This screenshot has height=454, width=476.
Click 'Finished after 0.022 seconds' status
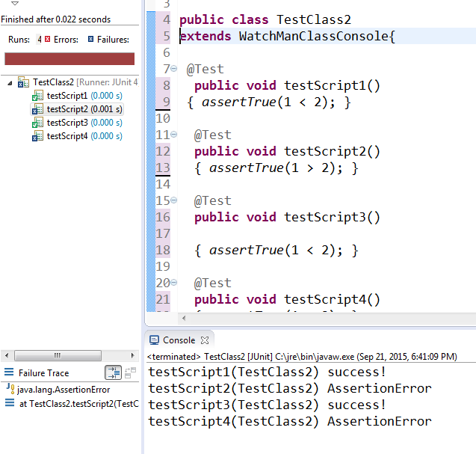point(56,19)
